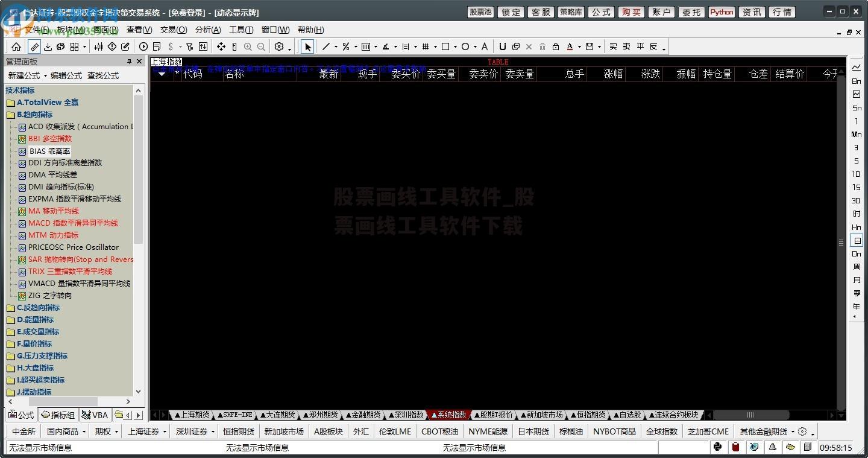The width and height of the screenshot is (868, 458).
Task: Click the Python button in title bar
Action: 722,12
